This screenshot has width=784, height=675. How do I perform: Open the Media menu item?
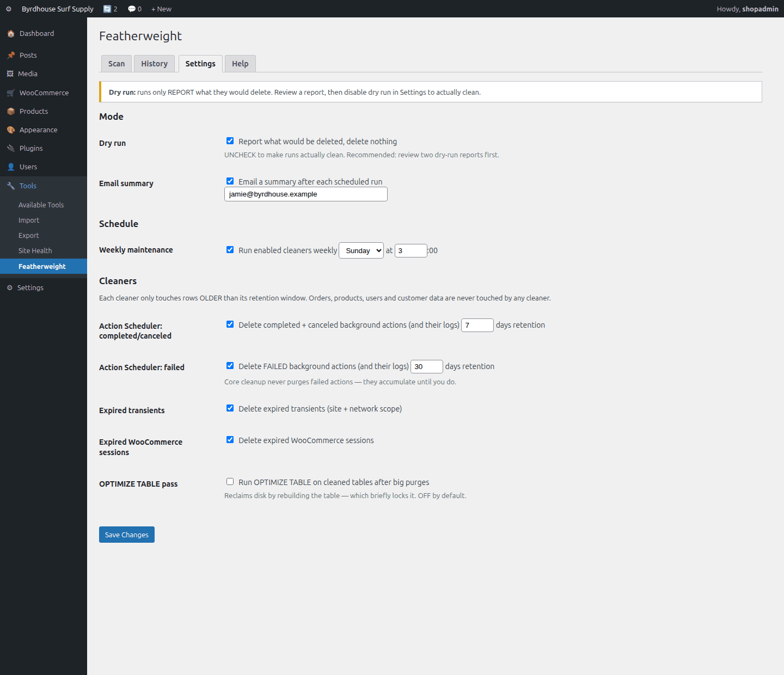pyautogui.click(x=44, y=74)
